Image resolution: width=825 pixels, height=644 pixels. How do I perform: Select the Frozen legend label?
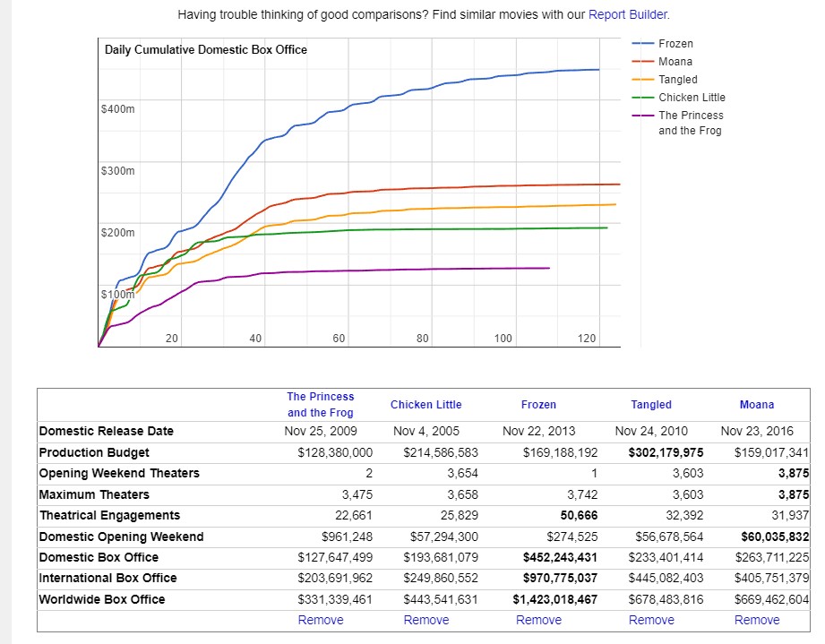(x=675, y=44)
